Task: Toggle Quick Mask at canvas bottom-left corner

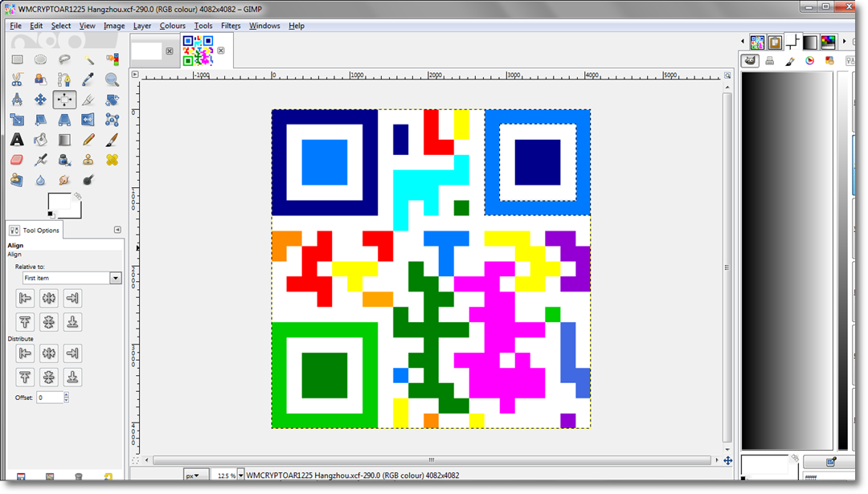Action: click(x=135, y=460)
